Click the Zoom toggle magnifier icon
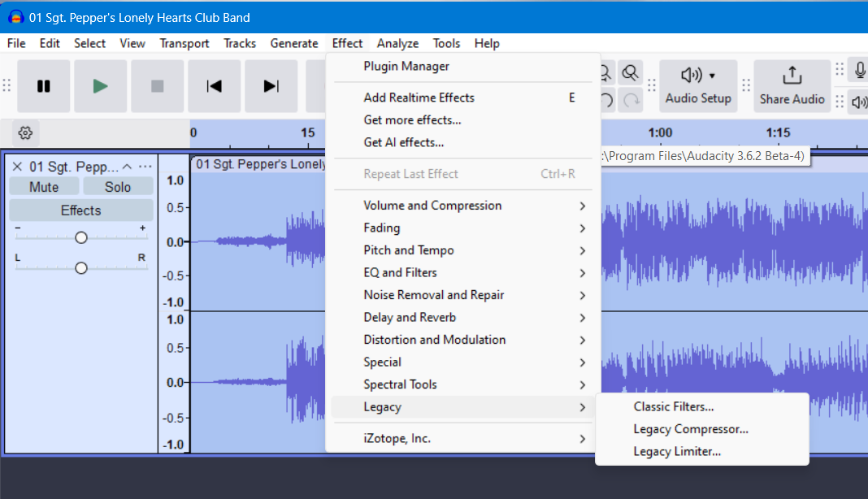Viewport: 868px width, 499px height. tap(630, 73)
